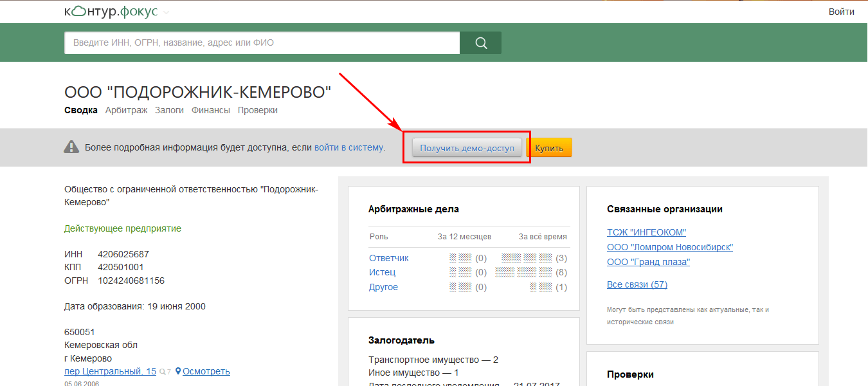Click the search magnifier button
This screenshot has height=386, width=868.
coord(481,43)
